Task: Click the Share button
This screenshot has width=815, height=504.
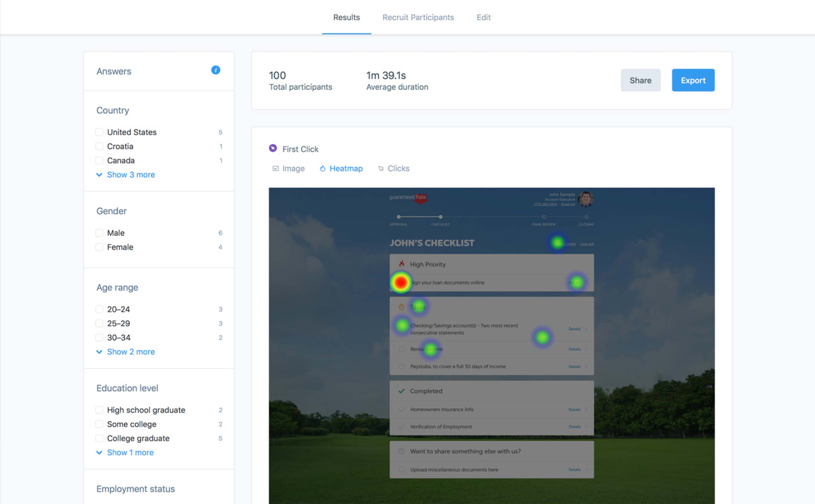Action: click(640, 80)
